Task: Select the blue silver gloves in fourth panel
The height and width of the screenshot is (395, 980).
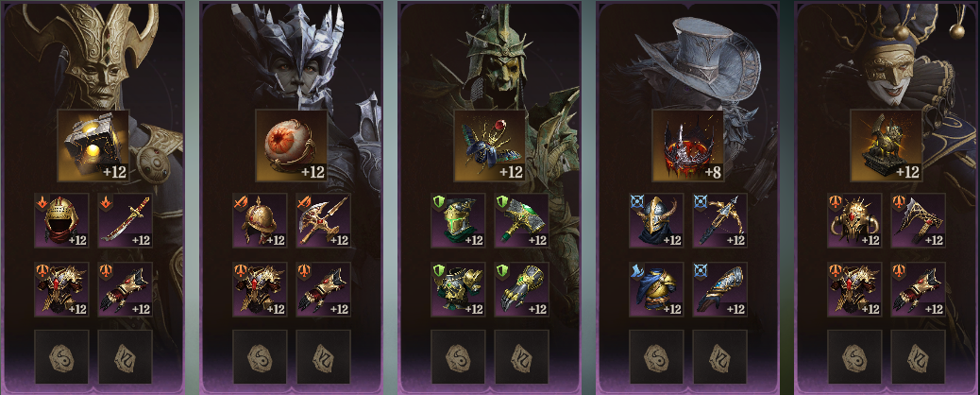Action: [720, 289]
